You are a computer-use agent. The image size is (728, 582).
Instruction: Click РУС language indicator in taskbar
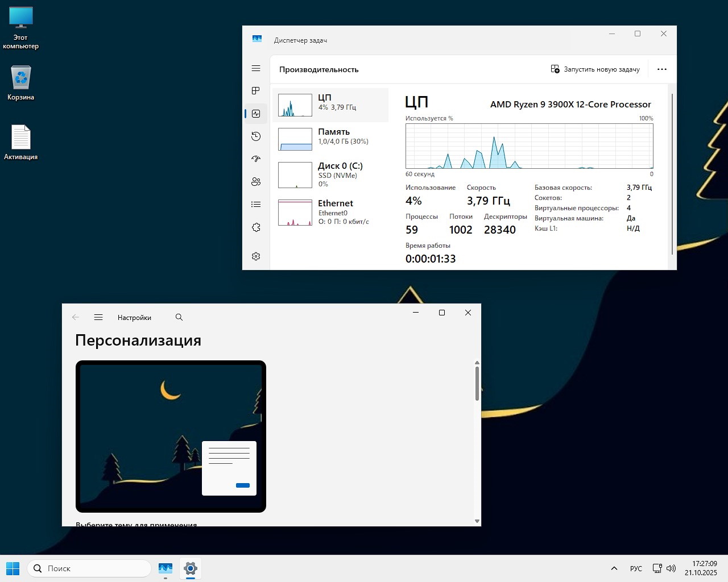click(x=636, y=568)
